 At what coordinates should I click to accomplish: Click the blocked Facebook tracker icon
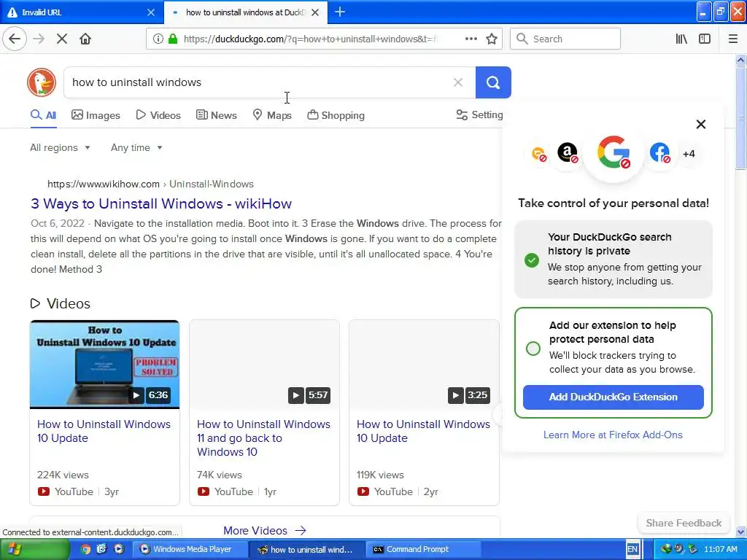click(x=659, y=153)
